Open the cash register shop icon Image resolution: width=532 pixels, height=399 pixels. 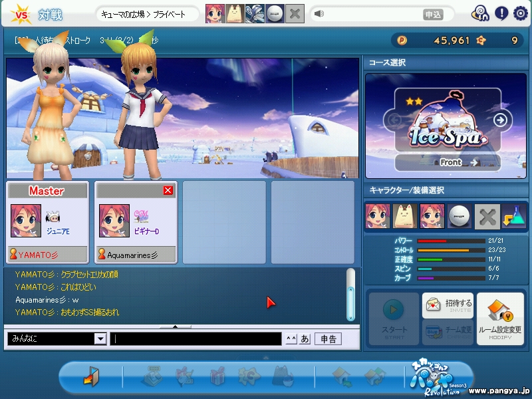pos(154,376)
